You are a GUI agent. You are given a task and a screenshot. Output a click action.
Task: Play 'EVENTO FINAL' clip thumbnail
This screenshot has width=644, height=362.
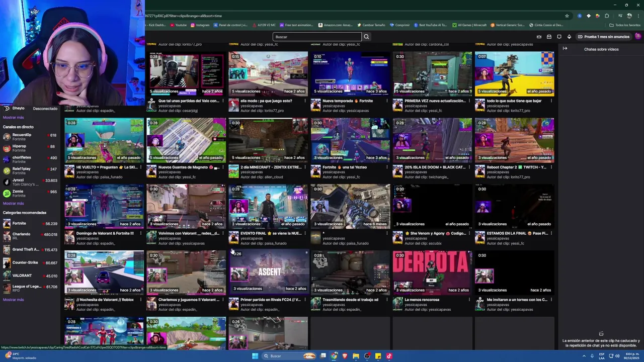click(268, 206)
